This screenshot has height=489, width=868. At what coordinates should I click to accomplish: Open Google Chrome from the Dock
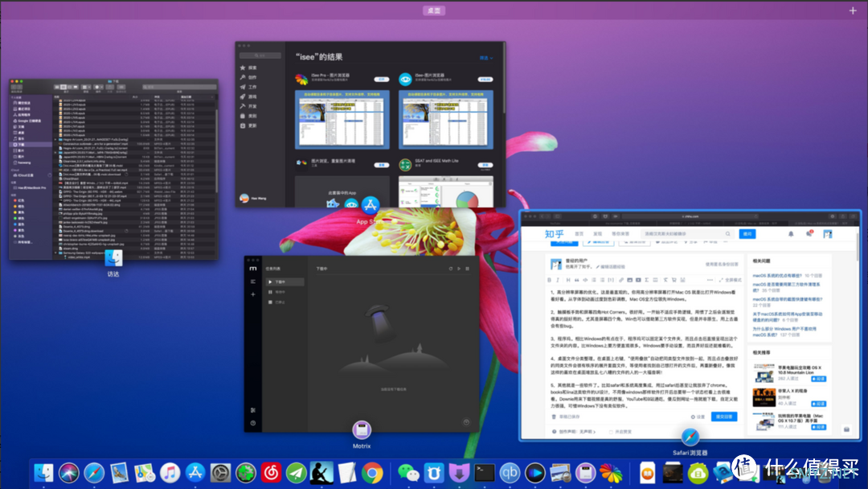pos(372,473)
